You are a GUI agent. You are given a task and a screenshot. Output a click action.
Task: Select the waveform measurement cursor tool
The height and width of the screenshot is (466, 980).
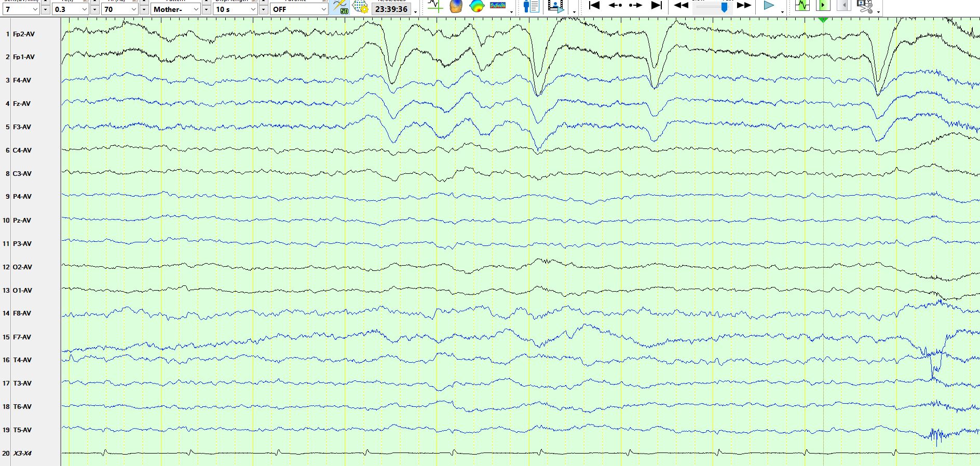(434, 7)
